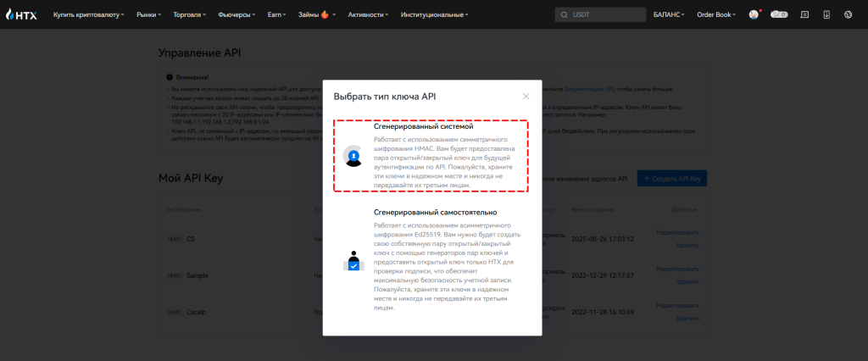The height and width of the screenshot is (361, 868).
Task: Open the Фьючерсы menu
Action: pos(237,15)
